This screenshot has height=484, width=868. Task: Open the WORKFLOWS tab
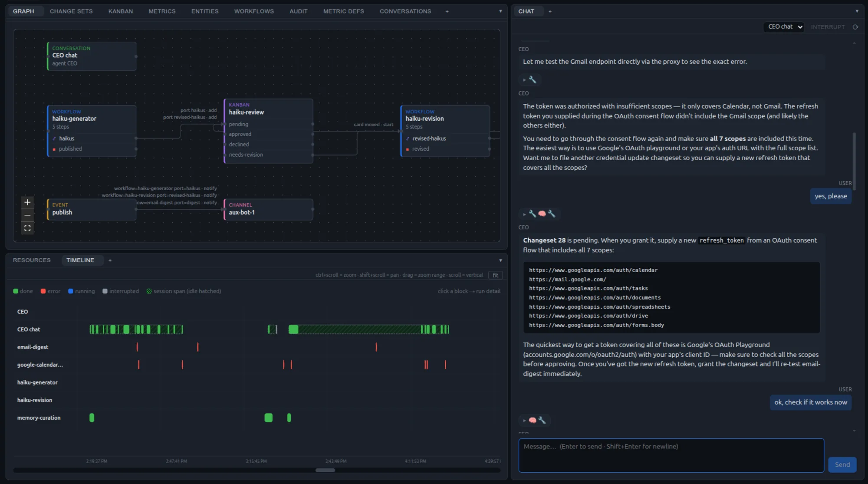pyautogui.click(x=254, y=11)
